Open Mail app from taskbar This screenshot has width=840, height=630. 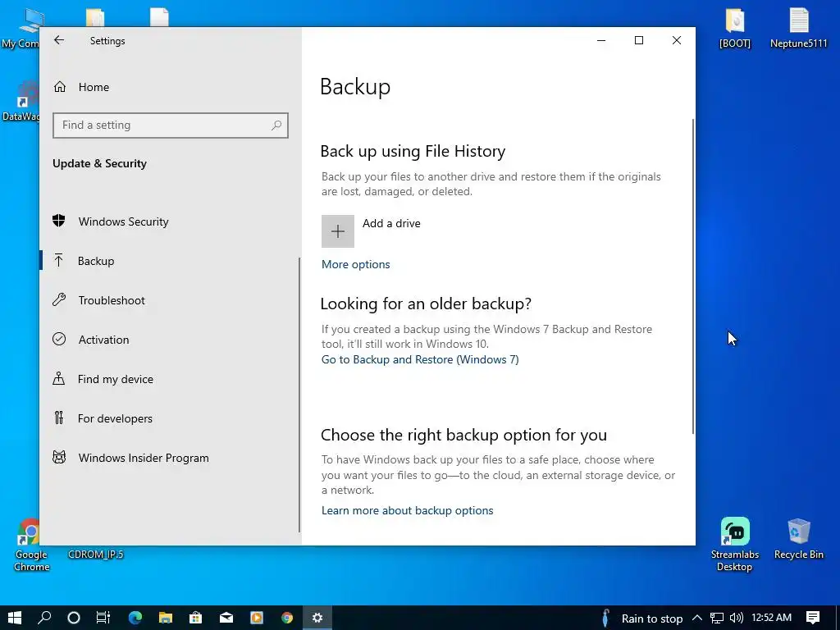tap(226, 618)
